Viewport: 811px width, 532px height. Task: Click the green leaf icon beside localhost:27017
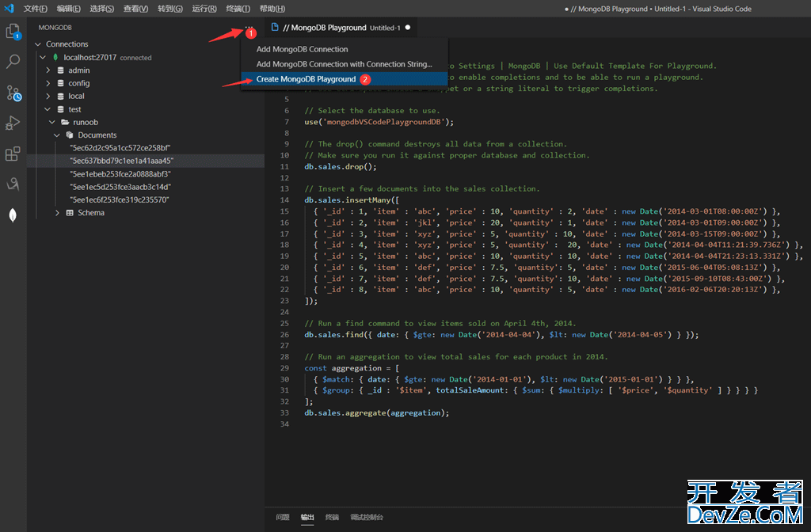tap(55, 57)
